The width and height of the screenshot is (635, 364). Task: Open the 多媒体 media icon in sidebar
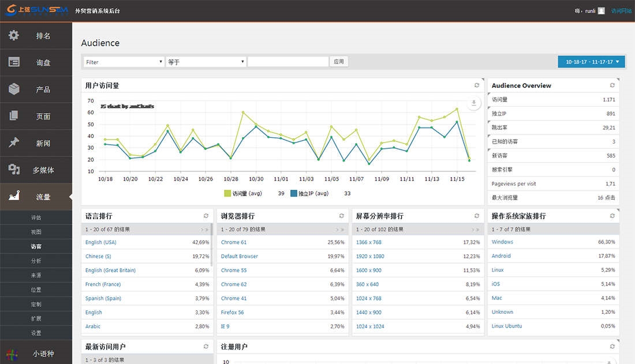14,169
